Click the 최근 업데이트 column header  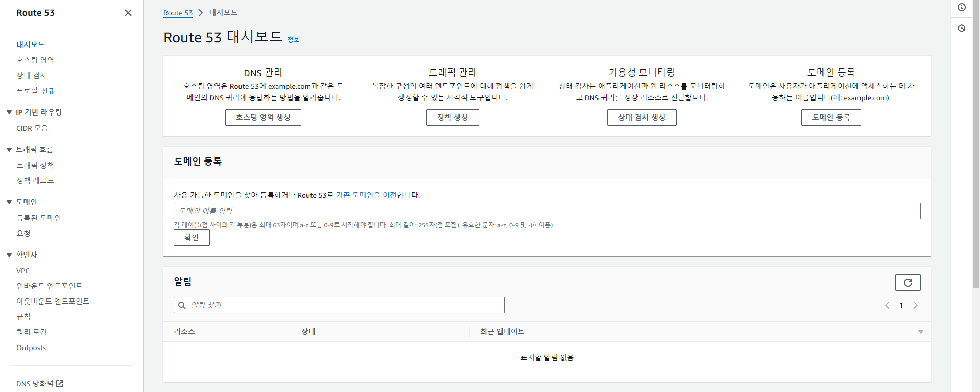pos(503,332)
